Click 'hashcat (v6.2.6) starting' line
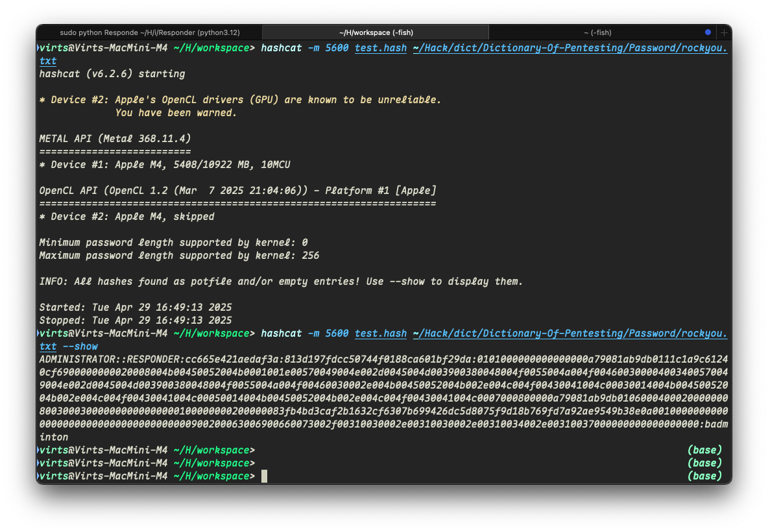This screenshot has width=768, height=532. (x=112, y=74)
